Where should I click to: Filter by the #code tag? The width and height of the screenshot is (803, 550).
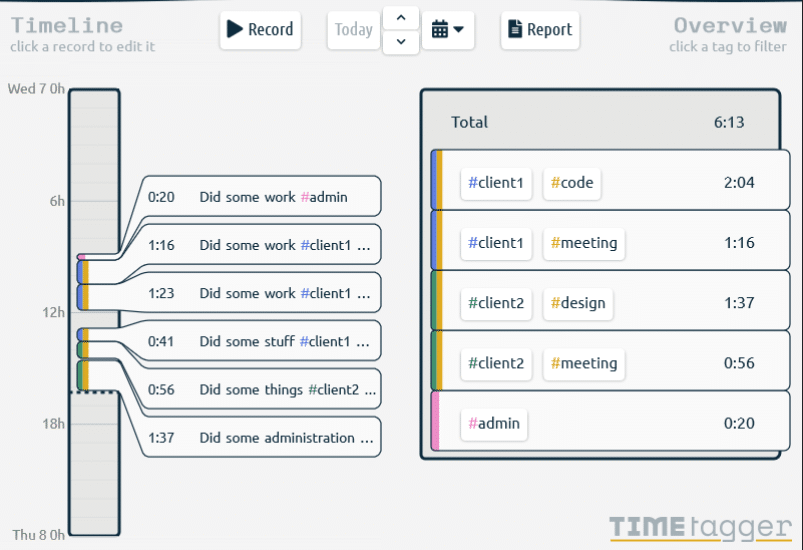coord(571,183)
